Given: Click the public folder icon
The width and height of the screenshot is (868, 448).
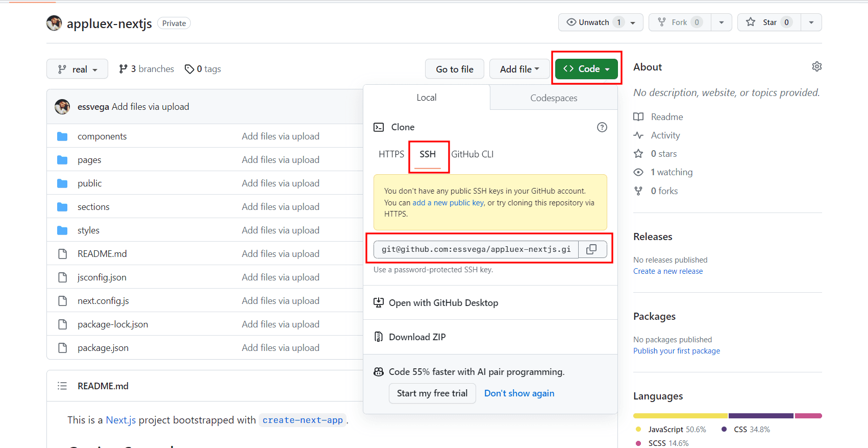Looking at the screenshot, I should 62,183.
